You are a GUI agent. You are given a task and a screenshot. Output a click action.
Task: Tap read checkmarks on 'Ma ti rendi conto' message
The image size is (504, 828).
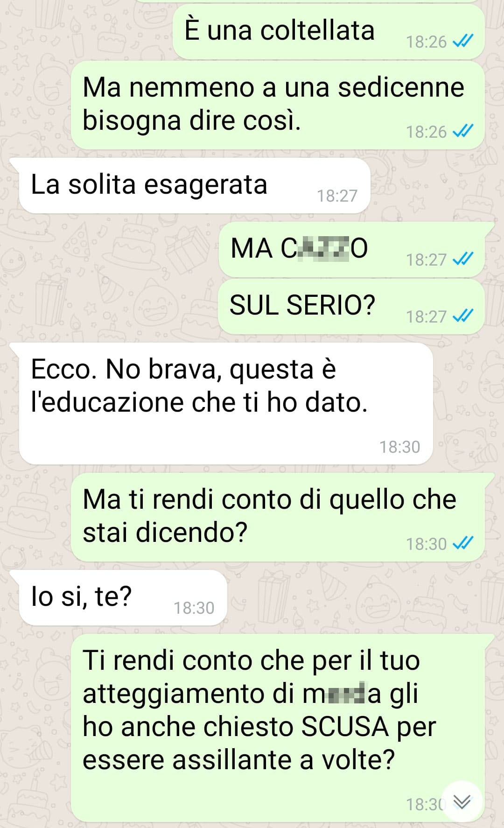pyautogui.click(x=463, y=543)
